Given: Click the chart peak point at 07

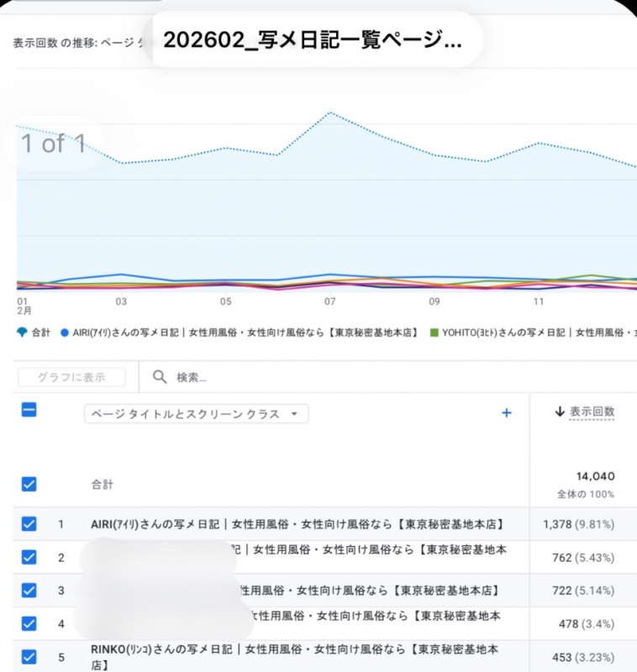Looking at the screenshot, I should [330, 113].
